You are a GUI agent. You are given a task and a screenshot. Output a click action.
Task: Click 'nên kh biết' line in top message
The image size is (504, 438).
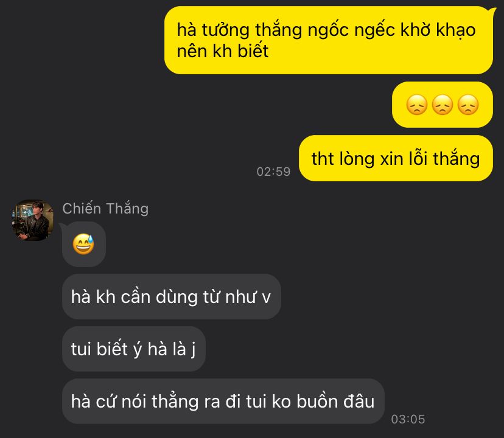tap(222, 51)
